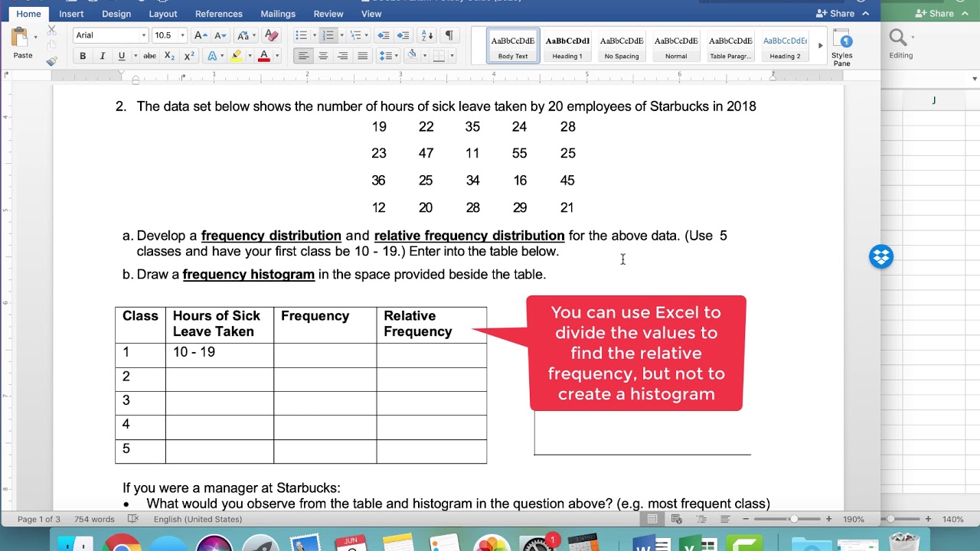Select the Format Painter brush
This screenshot has height=551, width=980.
(51, 61)
